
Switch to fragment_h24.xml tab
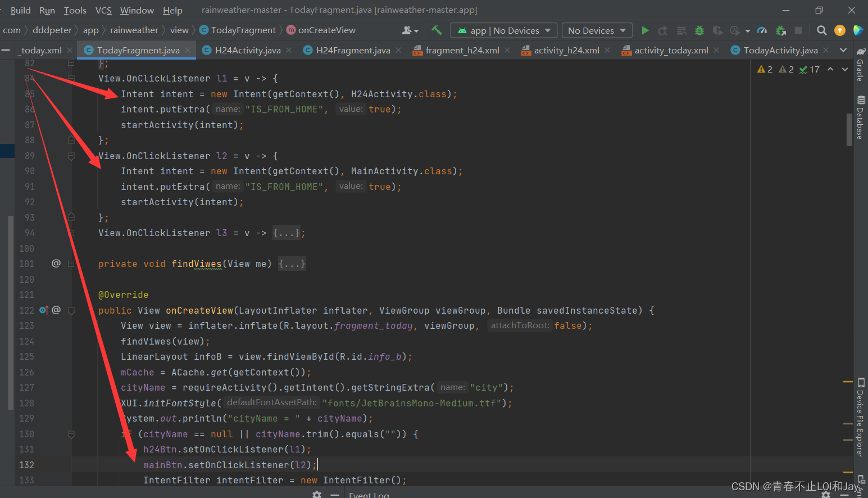(x=462, y=50)
